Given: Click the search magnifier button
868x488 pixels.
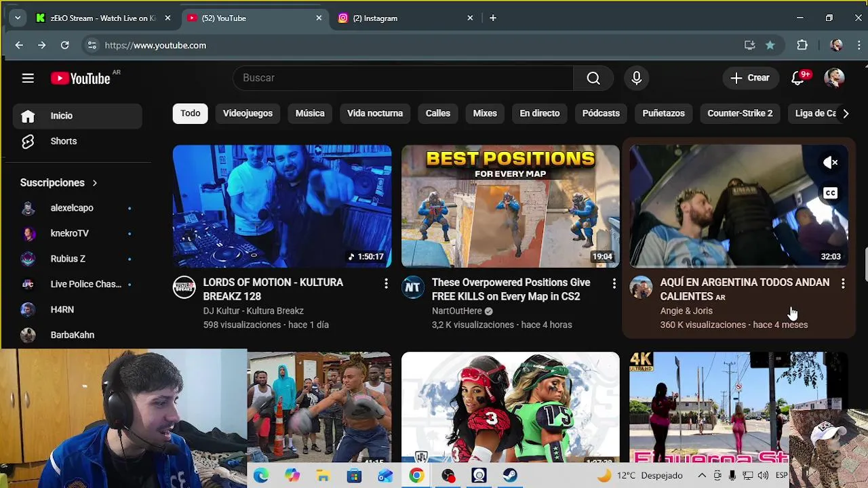Looking at the screenshot, I should [x=593, y=78].
